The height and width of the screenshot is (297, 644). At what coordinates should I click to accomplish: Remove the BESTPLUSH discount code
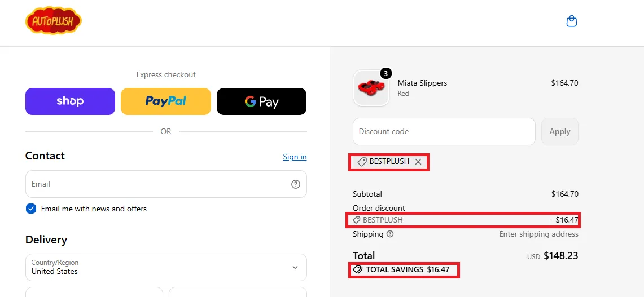coord(418,162)
